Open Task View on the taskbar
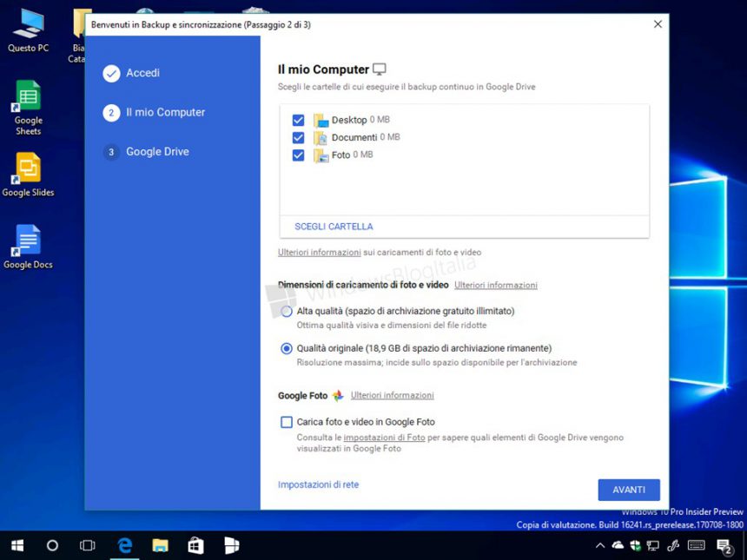 (x=87, y=545)
